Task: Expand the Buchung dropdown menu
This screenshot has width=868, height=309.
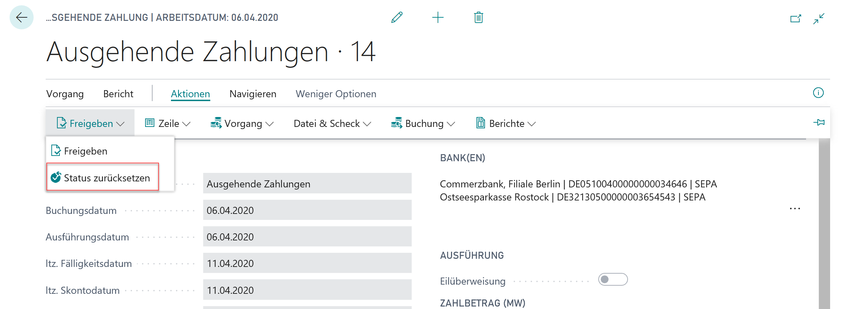Action: click(x=423, y=123)
